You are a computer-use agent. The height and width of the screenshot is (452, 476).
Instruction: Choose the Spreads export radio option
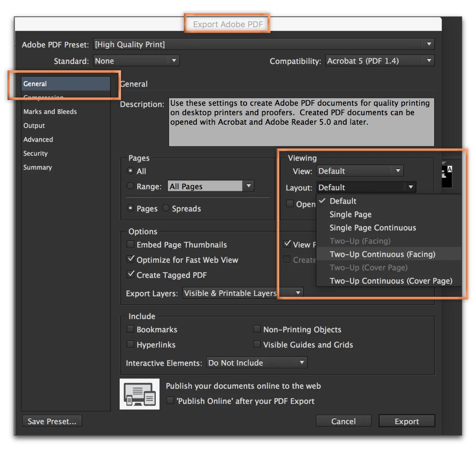(x=166, y=208)
